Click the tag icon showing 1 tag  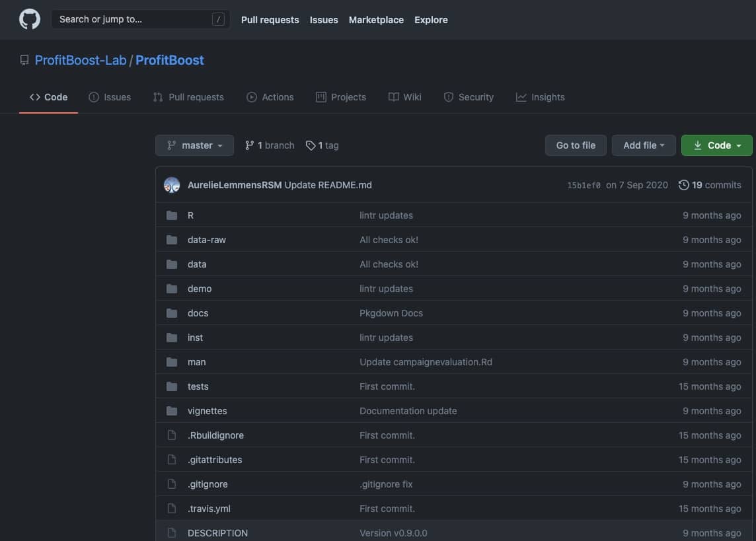tap(310, 145)
